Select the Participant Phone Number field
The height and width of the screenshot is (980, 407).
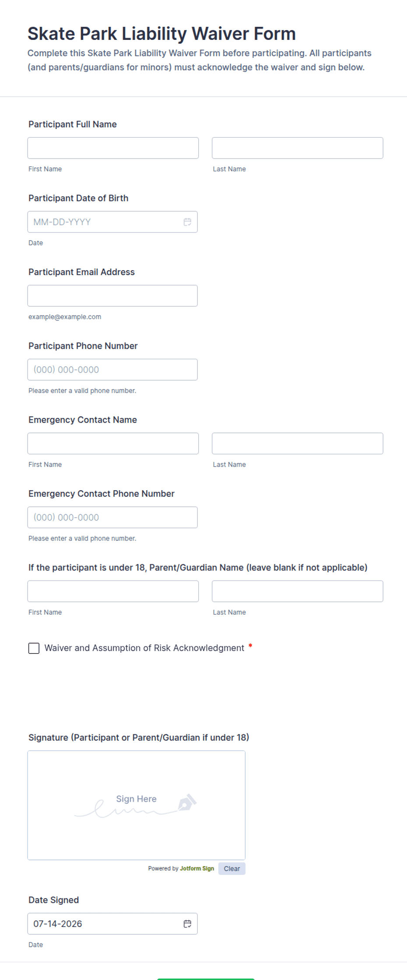point(112,370)
